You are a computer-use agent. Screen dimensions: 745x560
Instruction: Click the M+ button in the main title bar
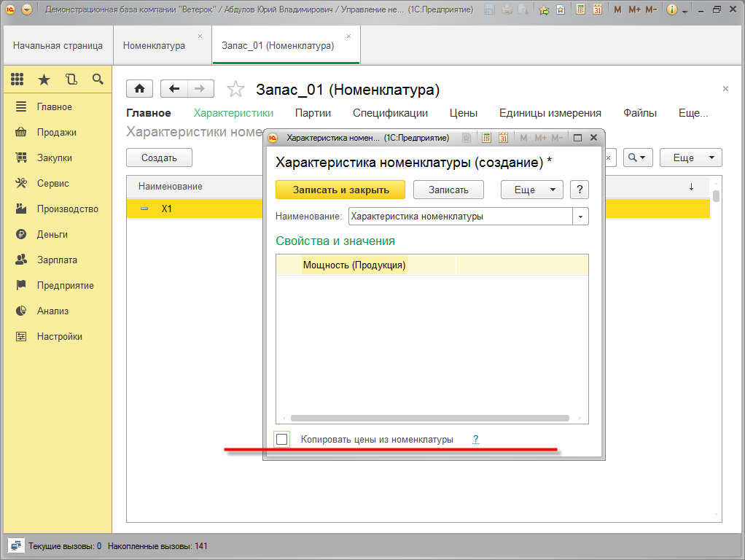635,9
